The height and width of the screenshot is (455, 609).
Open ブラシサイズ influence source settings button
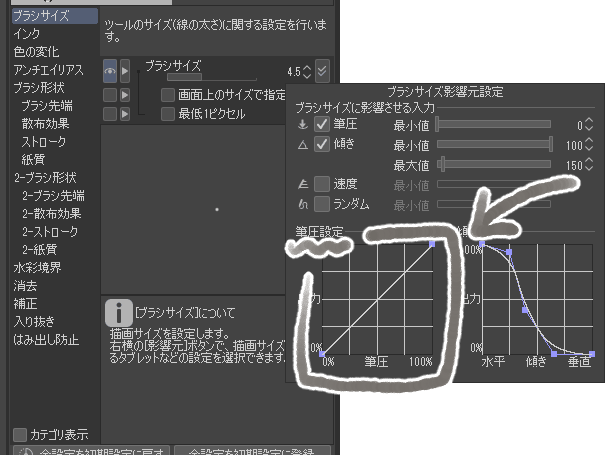pyautogui.click(x=321, y=72)
